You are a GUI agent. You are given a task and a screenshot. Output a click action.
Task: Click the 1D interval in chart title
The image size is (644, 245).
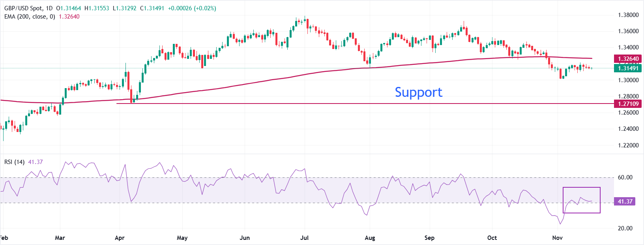pyautogui.click(x=49, y=8)
